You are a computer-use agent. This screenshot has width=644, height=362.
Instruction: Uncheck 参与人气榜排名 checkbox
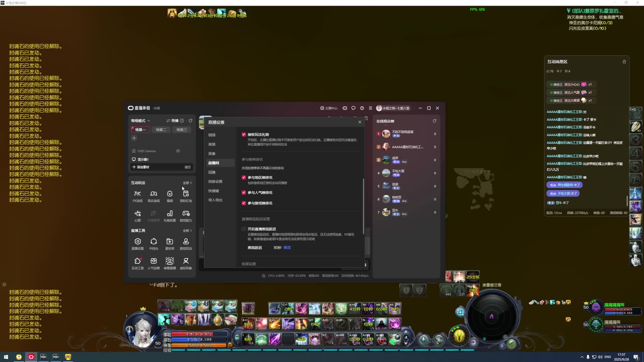(x=244, y=193)
